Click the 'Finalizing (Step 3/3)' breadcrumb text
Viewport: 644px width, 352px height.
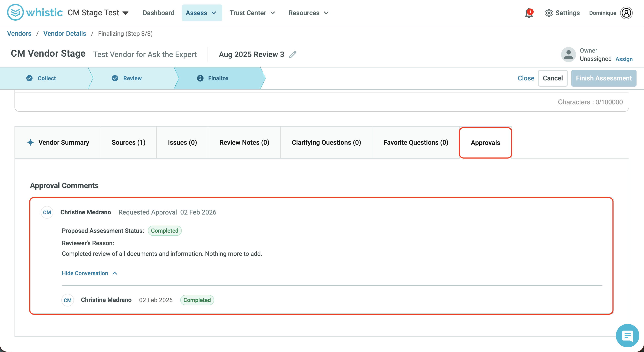pyautogui.click(x=125, y=33)
